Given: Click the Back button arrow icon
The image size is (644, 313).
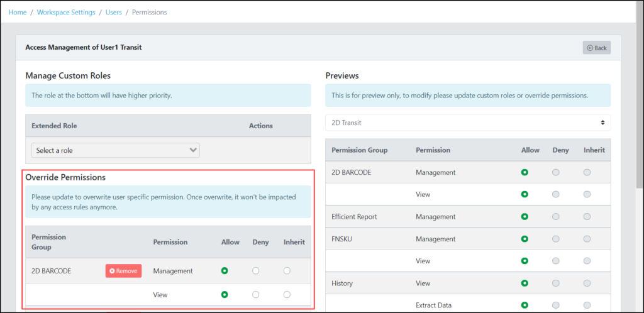Looking at the screenshot, I should pyautogui.click(x=590, y=48).
